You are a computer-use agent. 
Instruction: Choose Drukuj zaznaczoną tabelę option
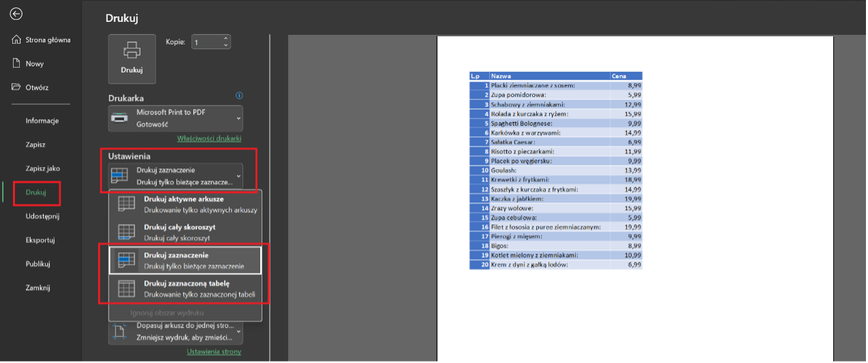(x=184, y=288)
